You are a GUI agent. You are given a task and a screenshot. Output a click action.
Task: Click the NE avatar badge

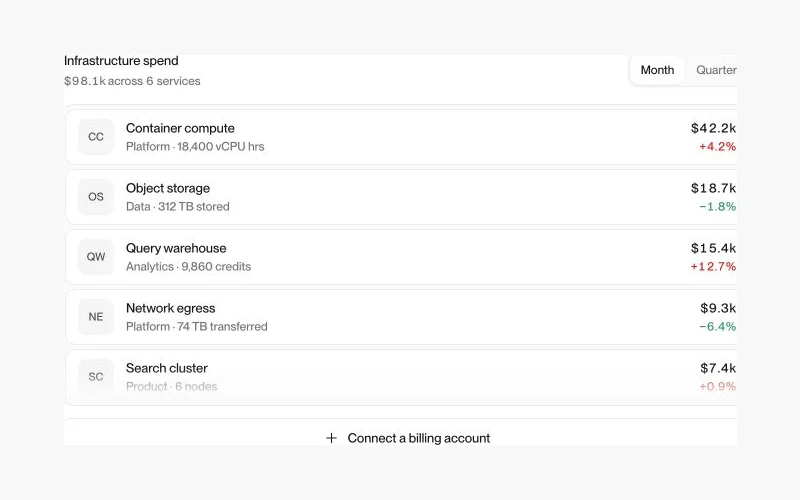point(96,317)
